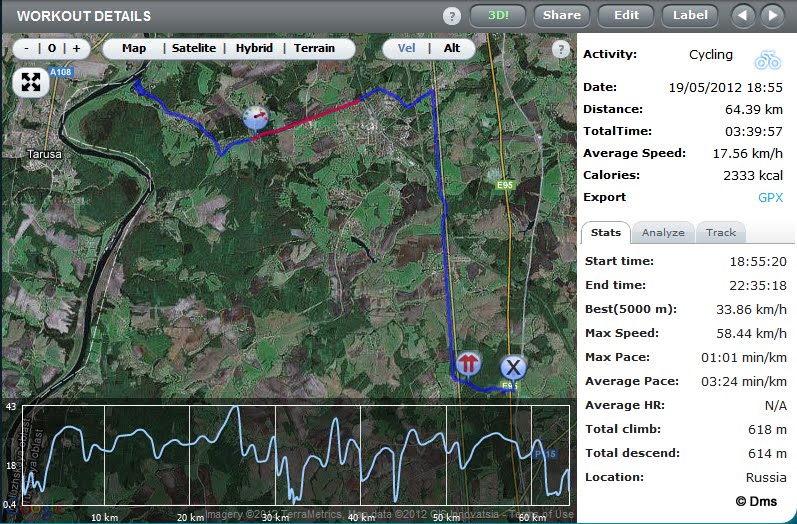The height and width of the screenshot is (524, 797).
Task: Click the help icon on the map
Action: pos(561,49)
